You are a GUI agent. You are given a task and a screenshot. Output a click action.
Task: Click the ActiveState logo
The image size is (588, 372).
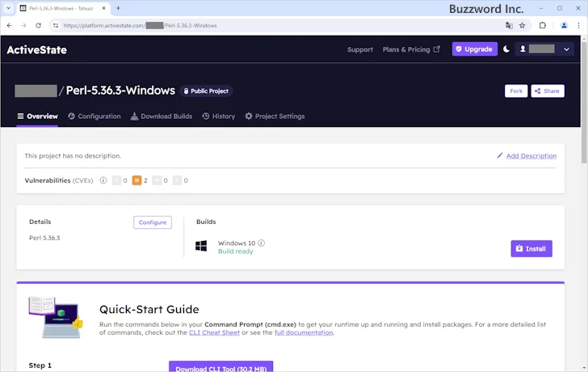(x=37, y=50)
